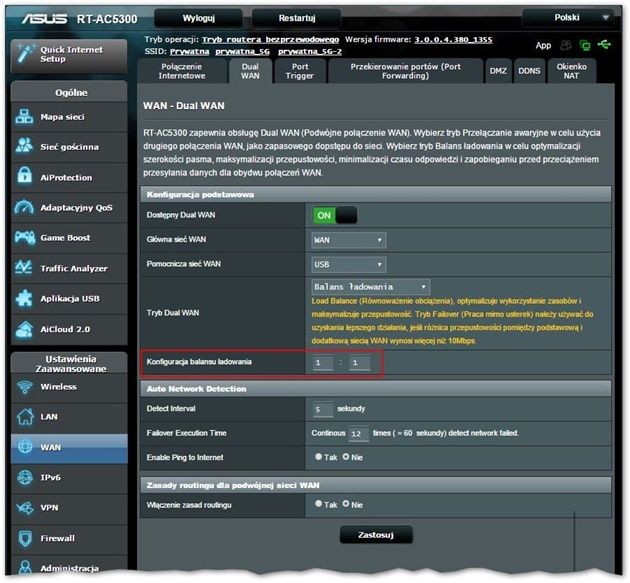Switch to Okienko NAT tab
Viewport: 630px width, 583px height.
click(x=571, y=71)
